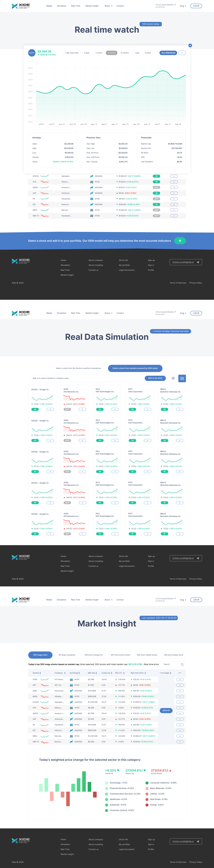The image size is (214, 868).
Task: Switch to grid view in simulation page
Action: click(182, 378)
